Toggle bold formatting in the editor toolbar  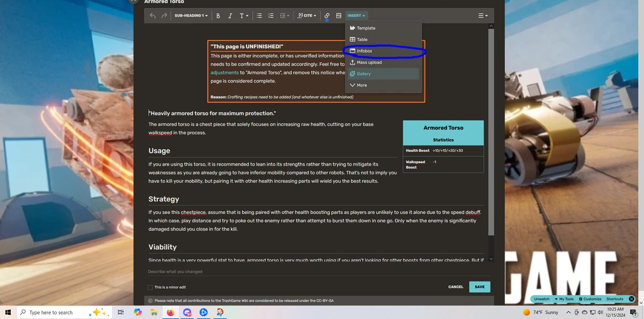(218, 16)
